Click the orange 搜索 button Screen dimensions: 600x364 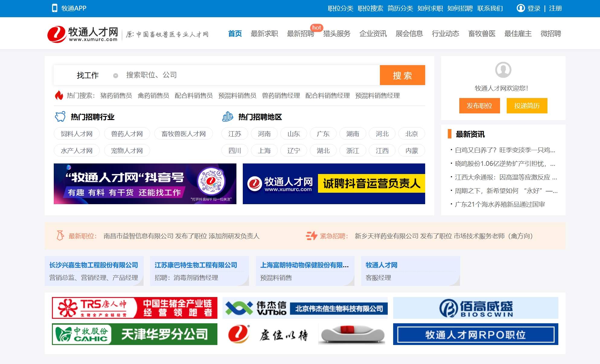click(x=402, y=75)
